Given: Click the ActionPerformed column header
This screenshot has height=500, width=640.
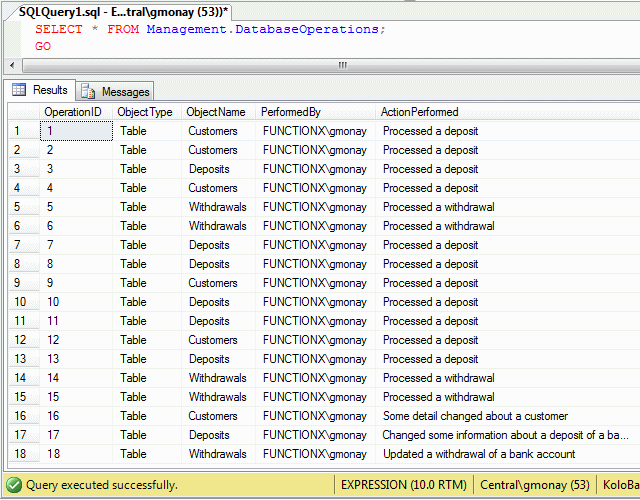Looking at the screenshot, I should coord(507,112).
